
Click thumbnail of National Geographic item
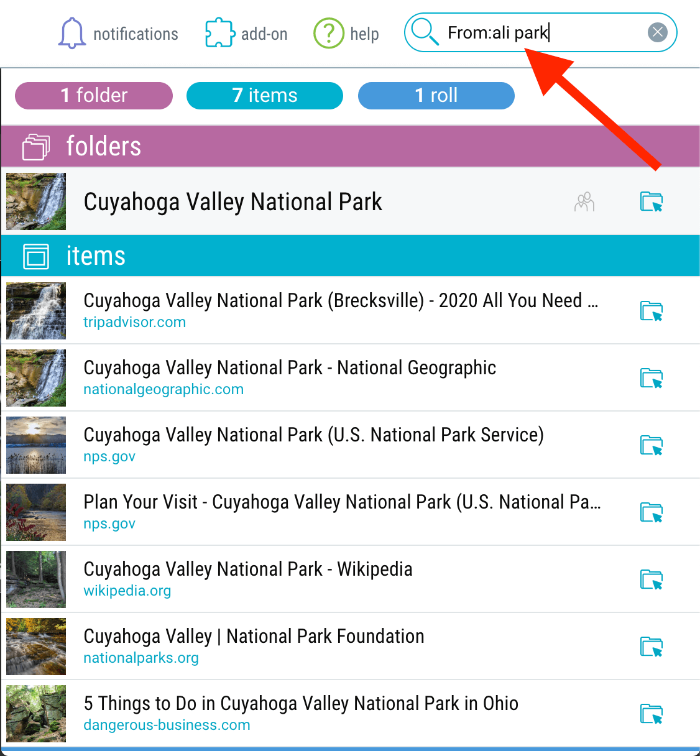coord(36,378)
